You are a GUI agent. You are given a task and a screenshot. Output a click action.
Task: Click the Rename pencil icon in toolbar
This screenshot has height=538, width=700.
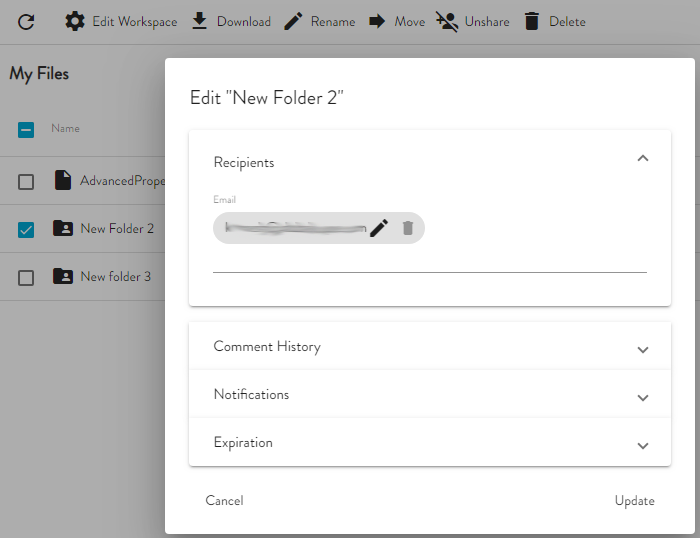(x=293, y=21)
